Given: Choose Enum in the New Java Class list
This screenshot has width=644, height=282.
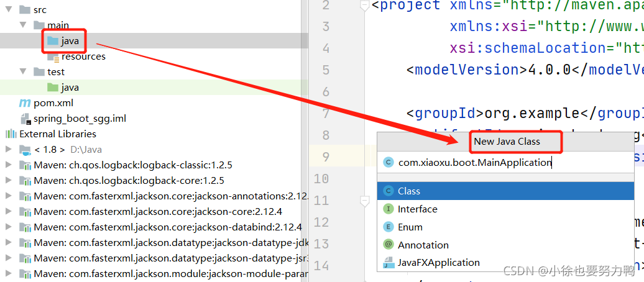Looking at the screenshot, I should click(x=505, y=227).
